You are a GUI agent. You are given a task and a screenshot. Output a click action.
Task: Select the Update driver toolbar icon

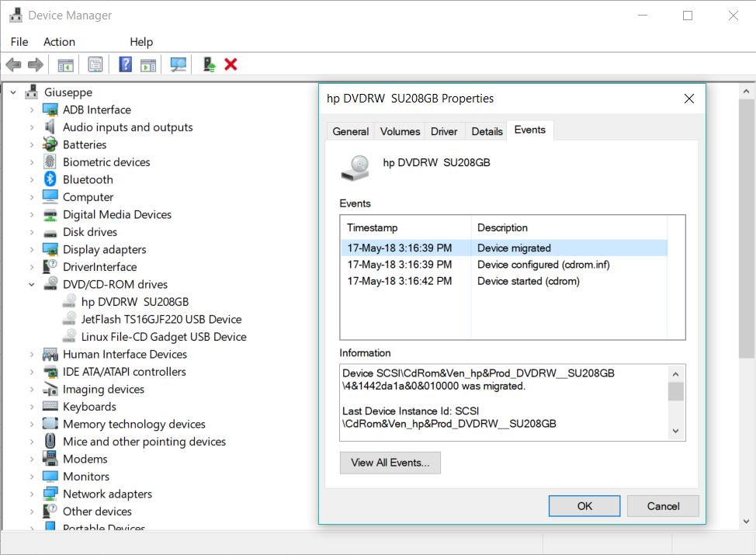(209, 64)
